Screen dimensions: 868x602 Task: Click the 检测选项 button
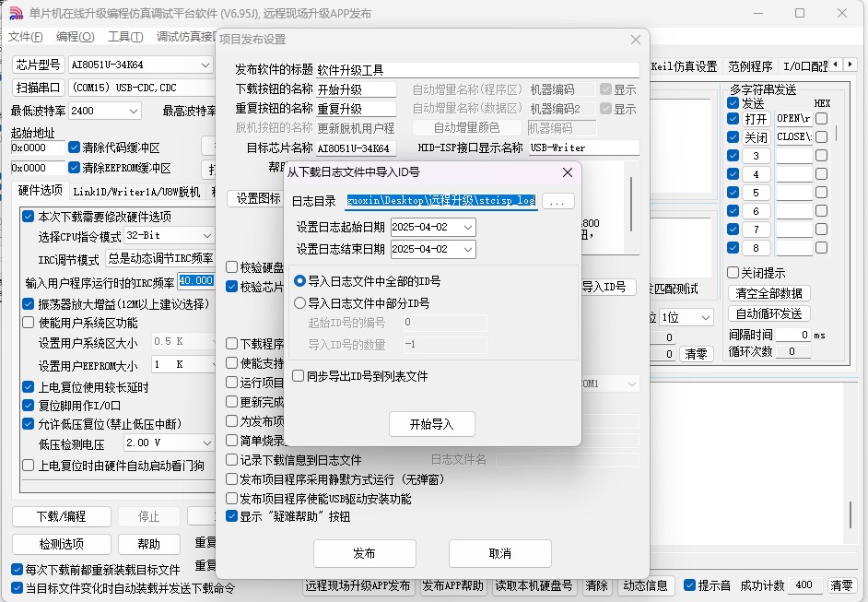coord(62,545)
